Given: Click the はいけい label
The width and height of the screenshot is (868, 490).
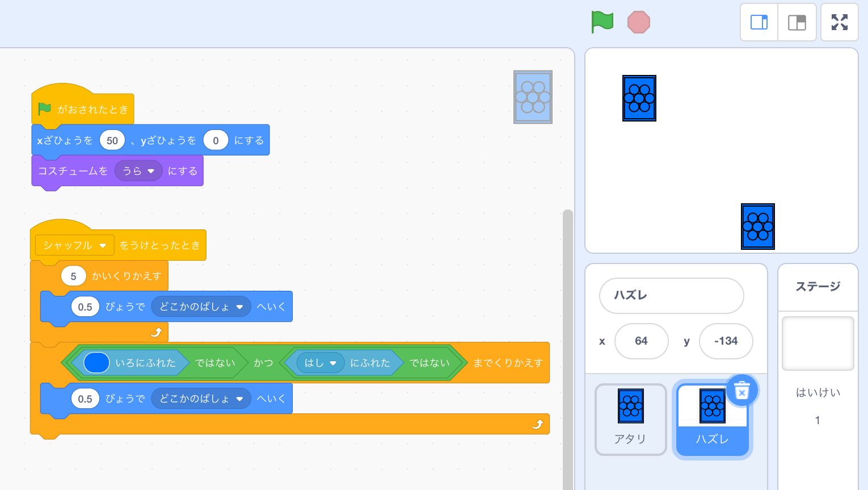Looking at the screenshot, I should point(818,392).
